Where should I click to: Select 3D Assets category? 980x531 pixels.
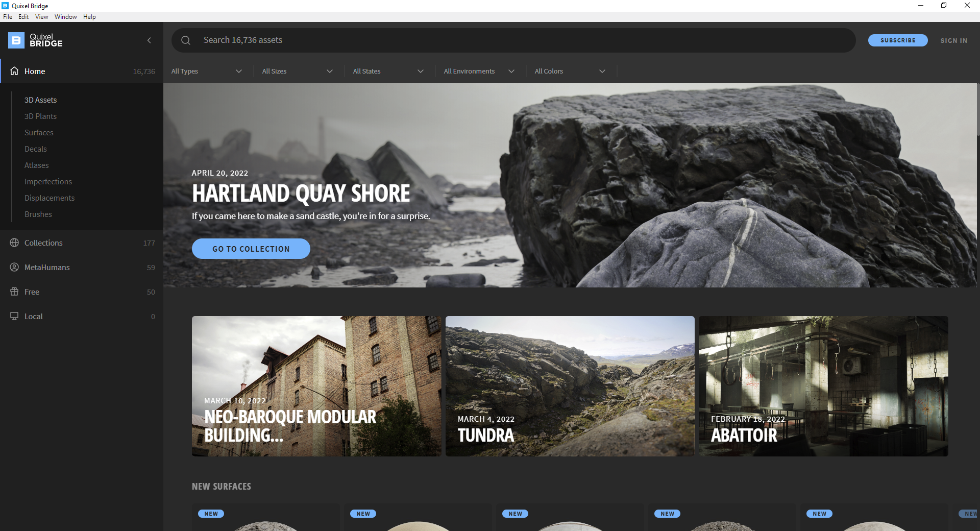41,100
